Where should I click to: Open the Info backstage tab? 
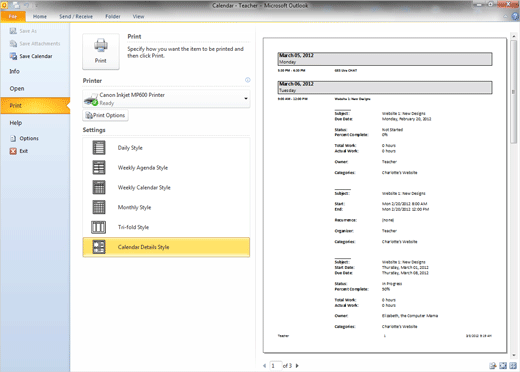click(x=15, y=71)
